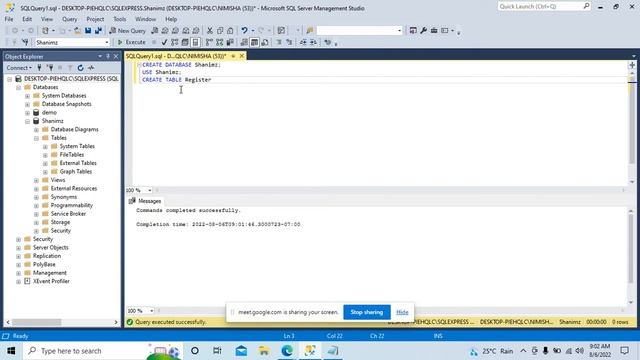Screen dimensions: 640x360
Task: Click the Hide link
Action: 402,312
